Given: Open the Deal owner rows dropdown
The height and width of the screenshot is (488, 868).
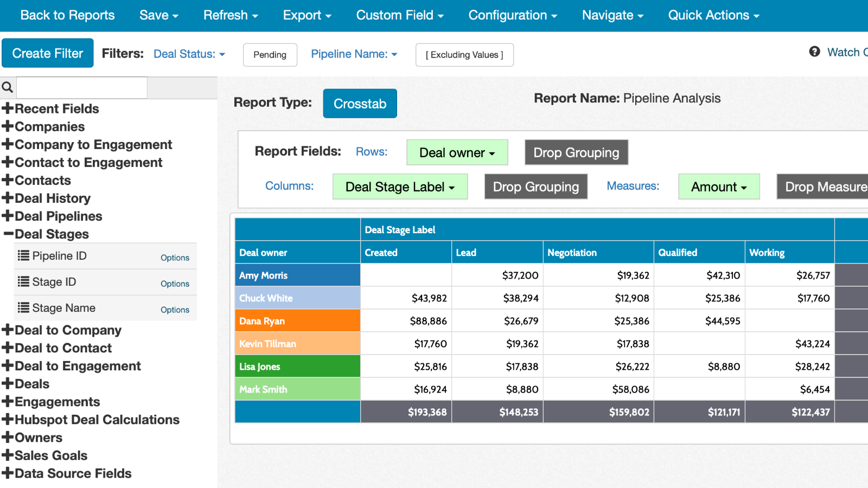Looking at the screenshot, I should pyautogui.click(x=457, y=152).
